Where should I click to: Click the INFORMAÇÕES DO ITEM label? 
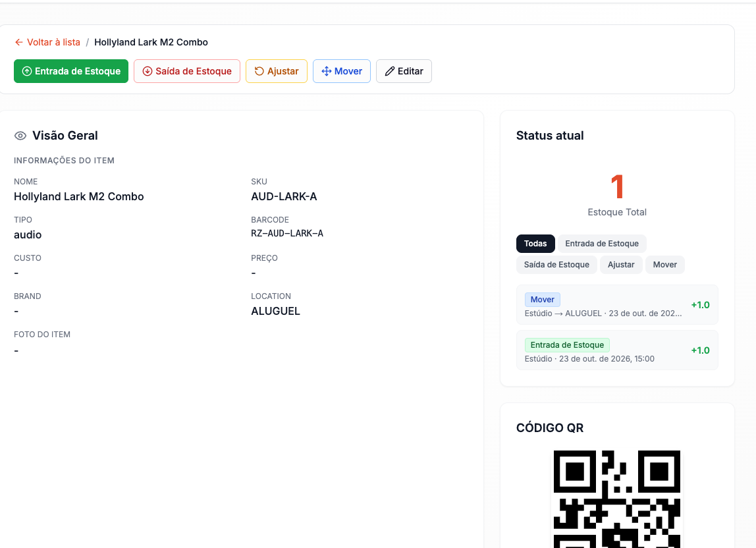point(64,161)
